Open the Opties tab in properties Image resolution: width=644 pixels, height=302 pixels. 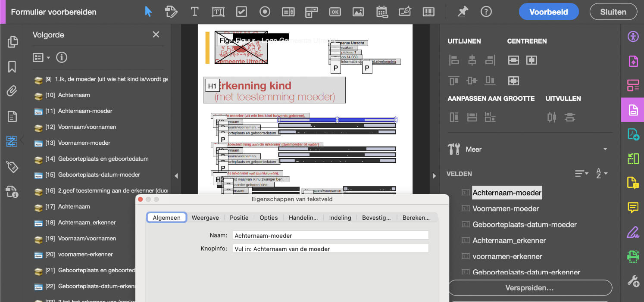[269, 218]
